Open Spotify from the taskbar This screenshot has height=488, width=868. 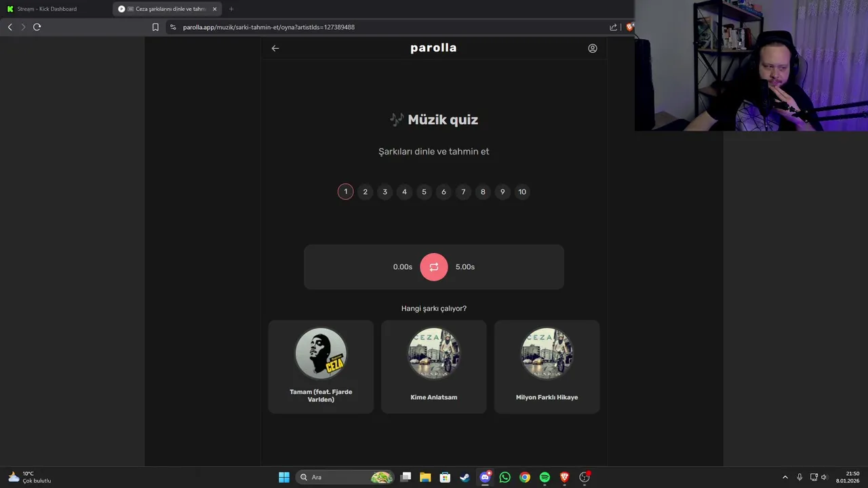pyautogui.click(x=545, y=477)
